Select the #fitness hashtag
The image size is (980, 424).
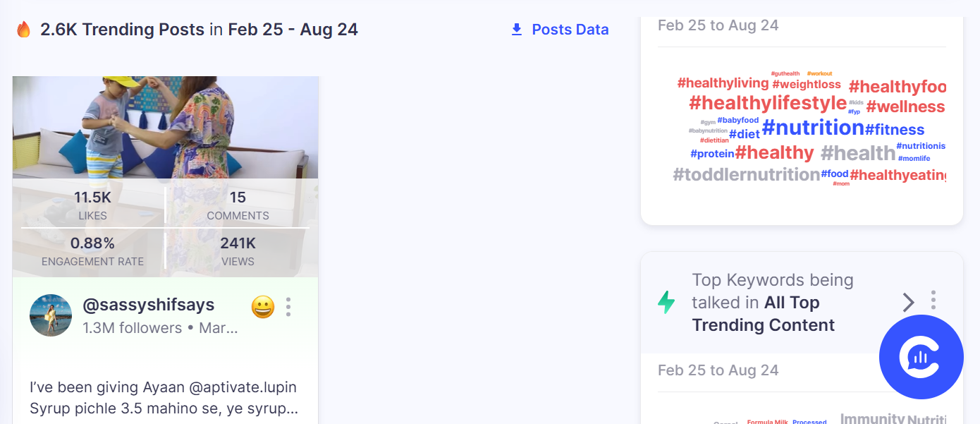tap(895, 130)
